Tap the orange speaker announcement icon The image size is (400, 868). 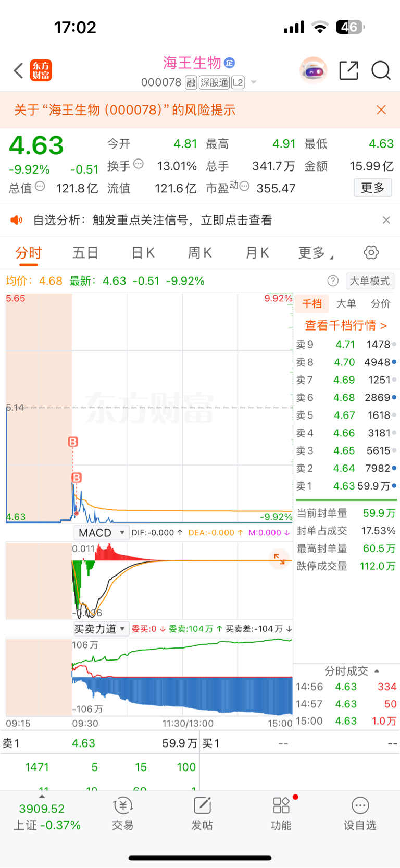point(17,220)
